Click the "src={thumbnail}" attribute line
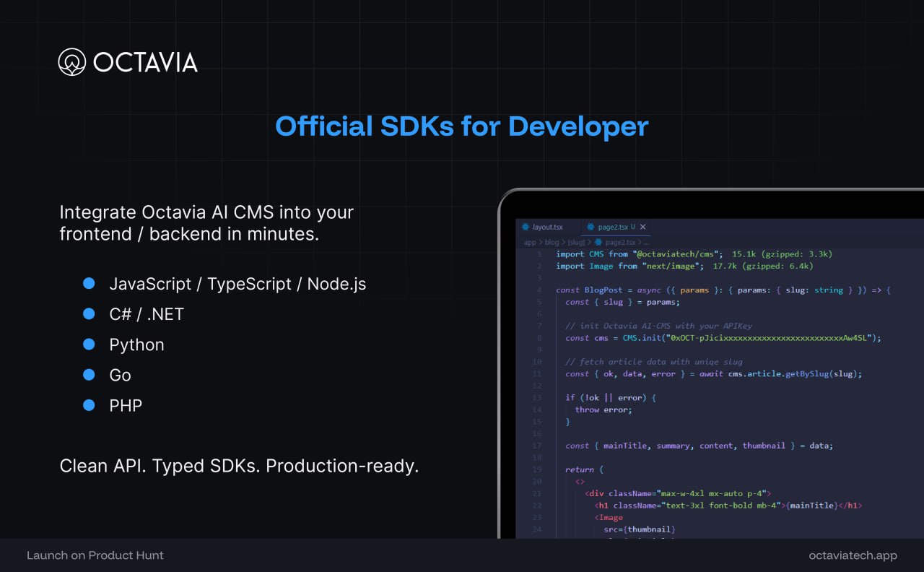 click(640, 529)
